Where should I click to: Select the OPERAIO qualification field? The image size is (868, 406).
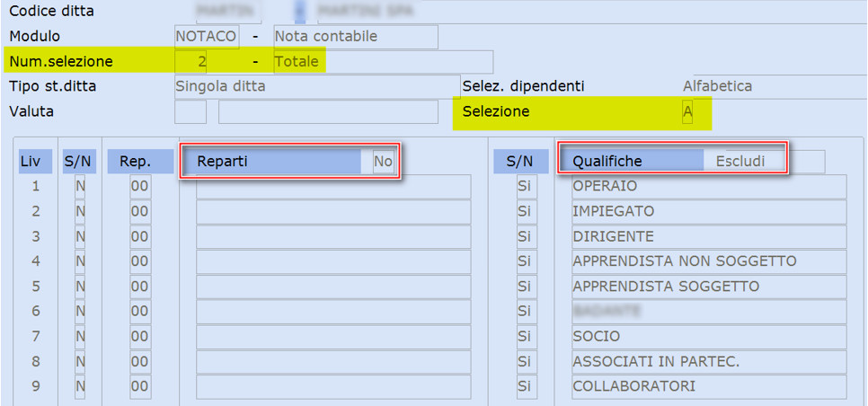(709, 187)
